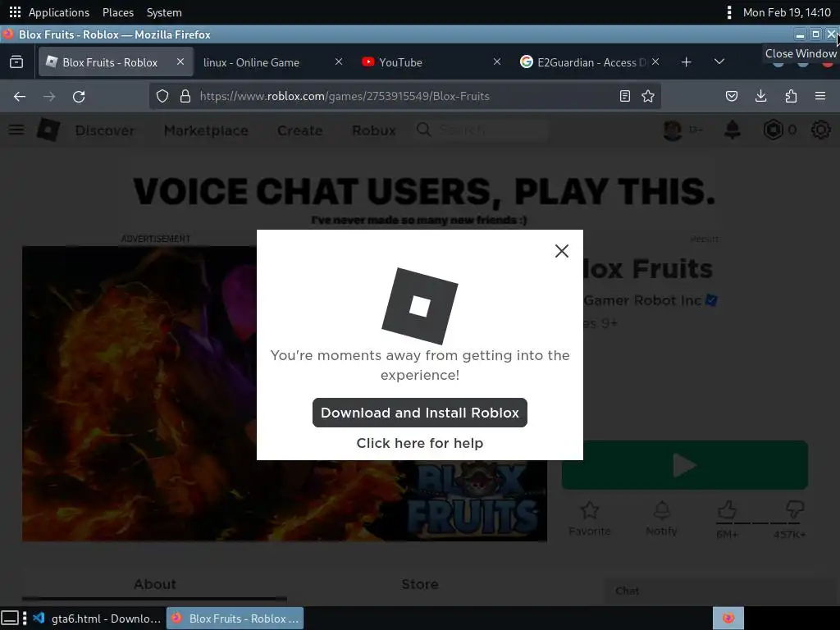The image size is (840, 630).
Task: Open the System menu
Action: pos(164,12)
